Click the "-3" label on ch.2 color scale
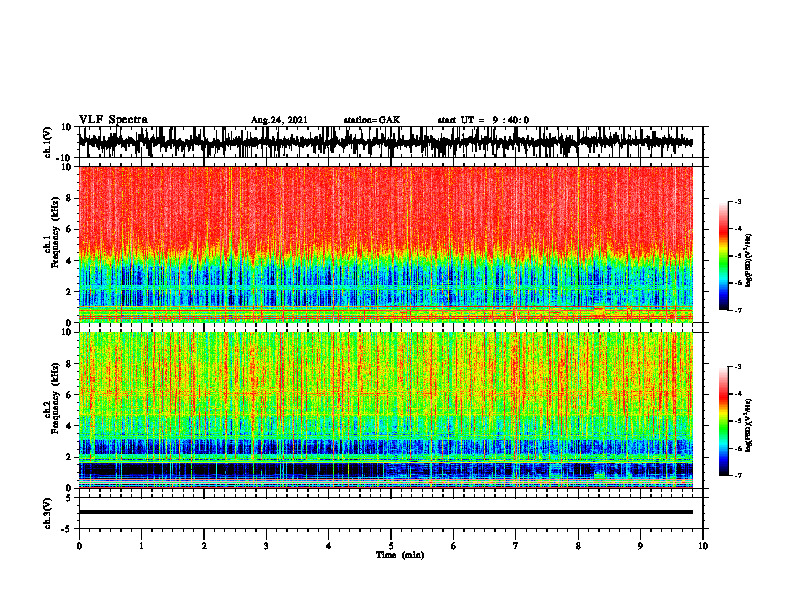The image size is (792, 612). pyautogui.click(x=738, y=367)
